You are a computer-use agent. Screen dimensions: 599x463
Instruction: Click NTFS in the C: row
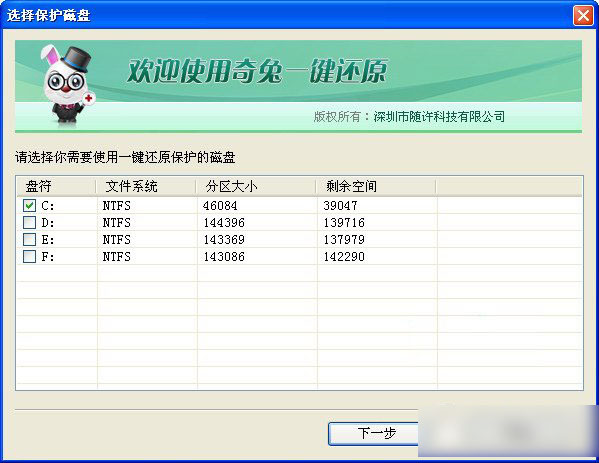click(x=117, y=206)
